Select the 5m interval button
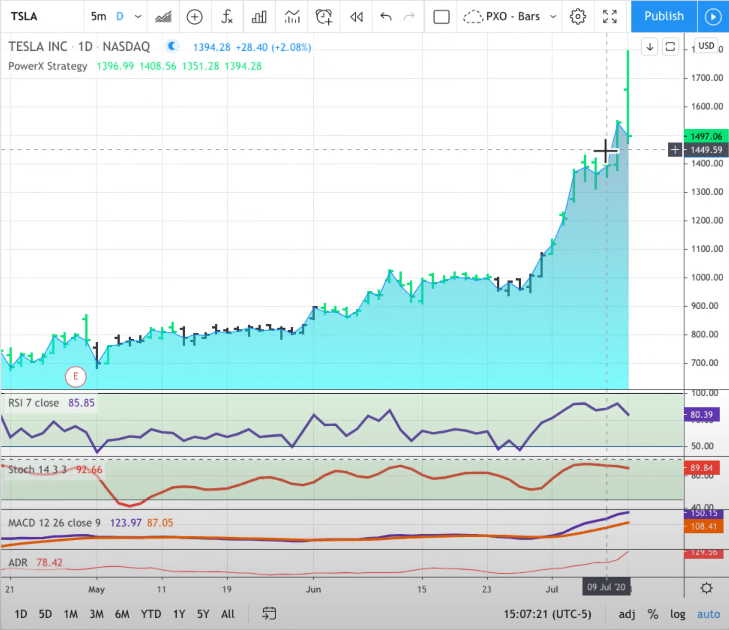Viewport: 729px width, 630px height. click(x=98, y=17)
